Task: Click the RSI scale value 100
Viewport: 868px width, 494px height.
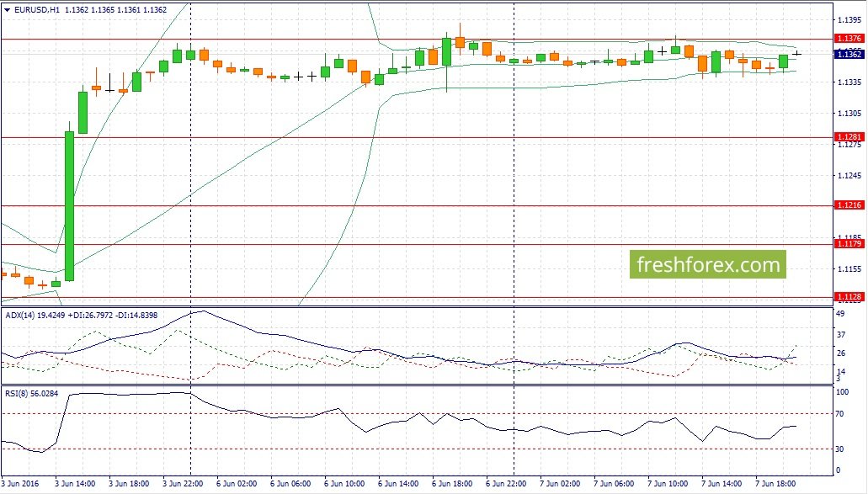Action: [x=842, y=392]
